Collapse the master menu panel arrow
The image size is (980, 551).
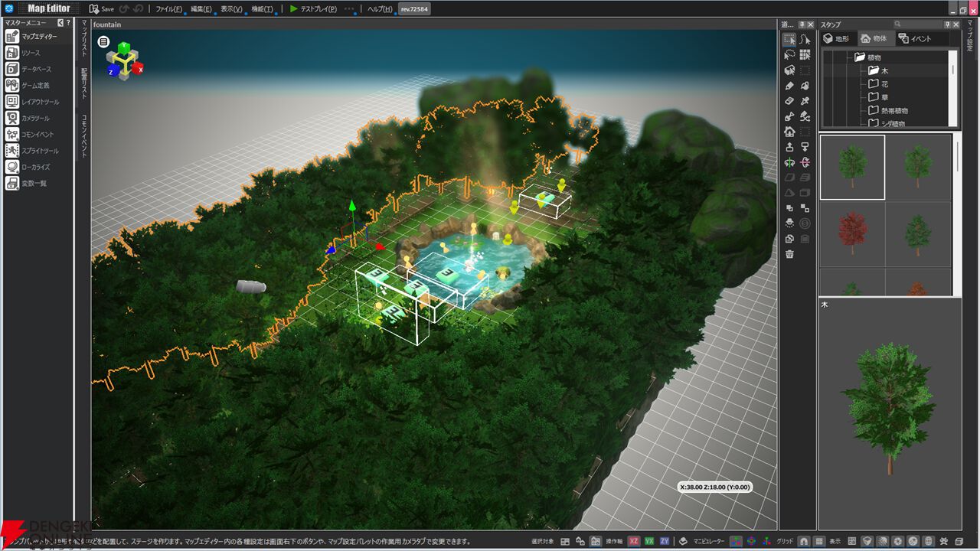click(x=60, y=23)
